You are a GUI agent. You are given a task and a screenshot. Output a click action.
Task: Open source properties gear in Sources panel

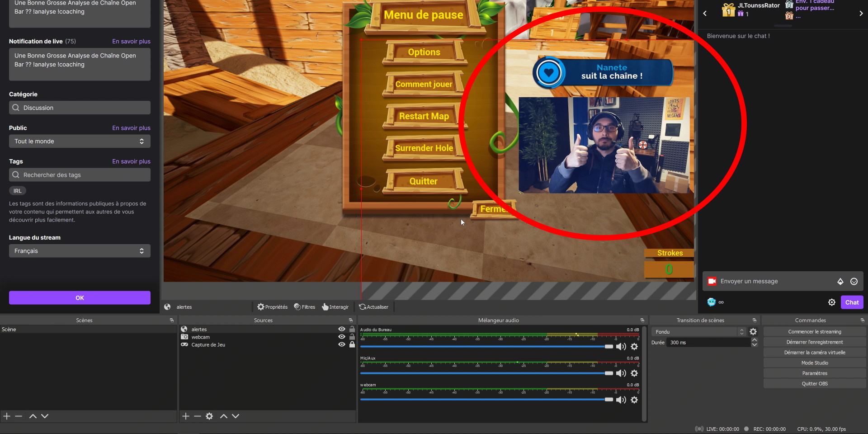[x=209, y=416]
